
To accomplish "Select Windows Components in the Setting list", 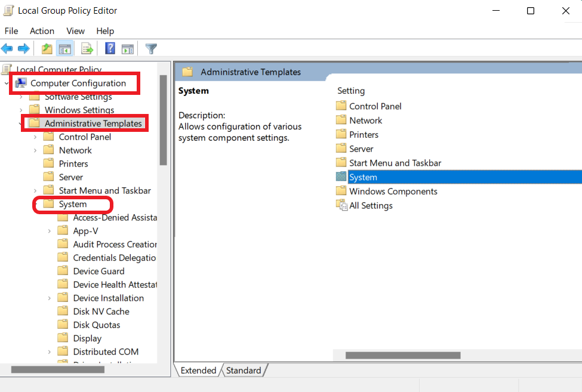I will [x=392, y=191].
